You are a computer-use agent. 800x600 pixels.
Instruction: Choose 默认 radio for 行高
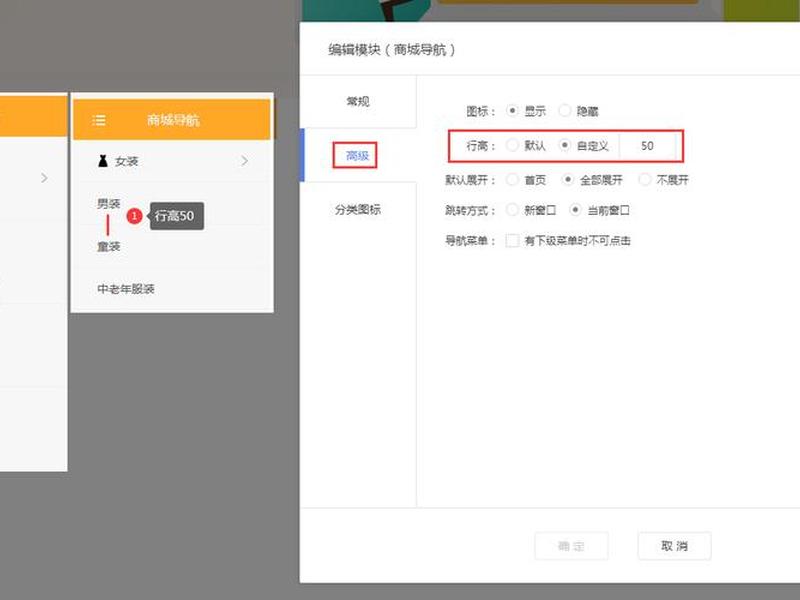click(x=512, y=145)
